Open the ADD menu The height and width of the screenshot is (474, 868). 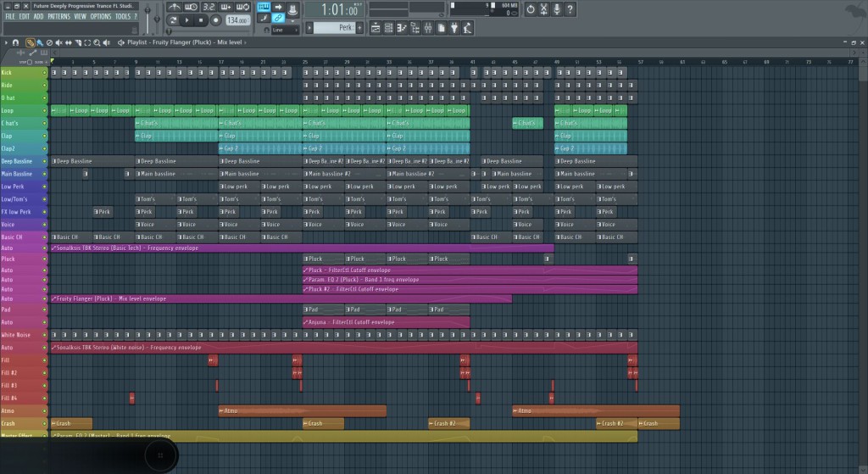click(38, 17)
